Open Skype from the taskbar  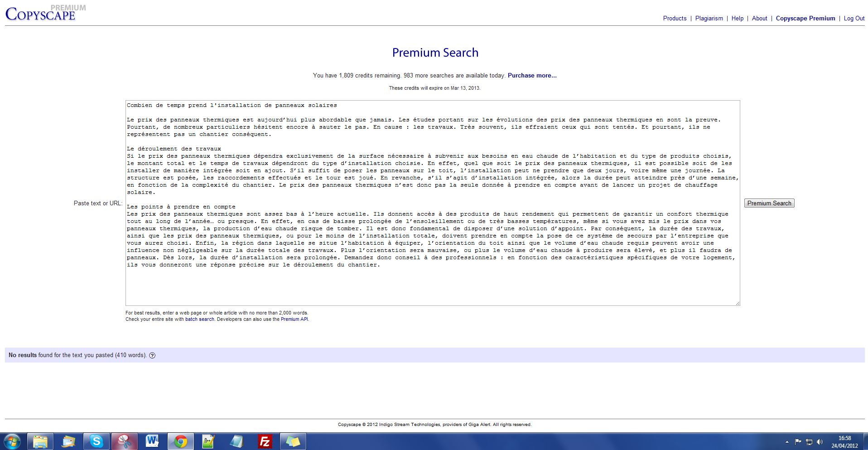[x=96, y=441]
